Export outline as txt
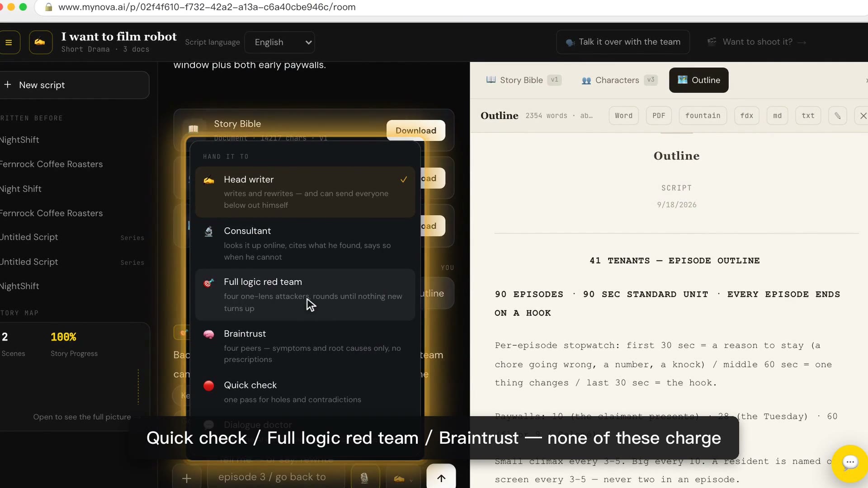This screenshot has width=868, height=488. click(x=808, y=116)
